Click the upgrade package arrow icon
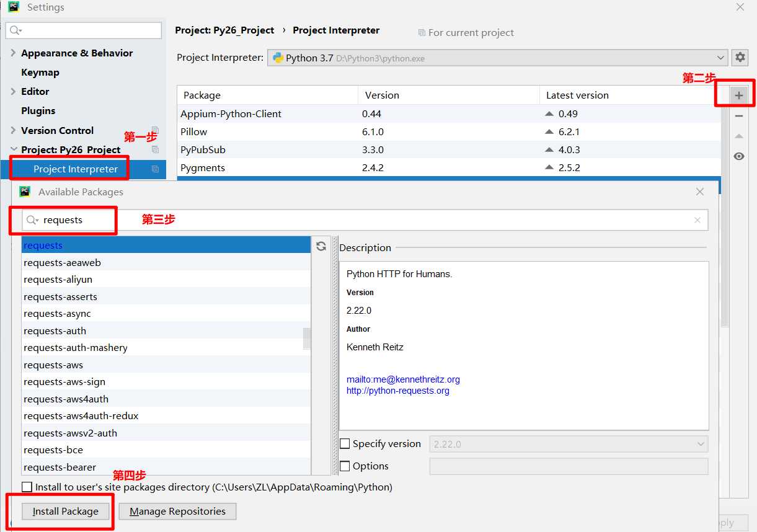This screenshot has height=532, width=757. point(738,136)
